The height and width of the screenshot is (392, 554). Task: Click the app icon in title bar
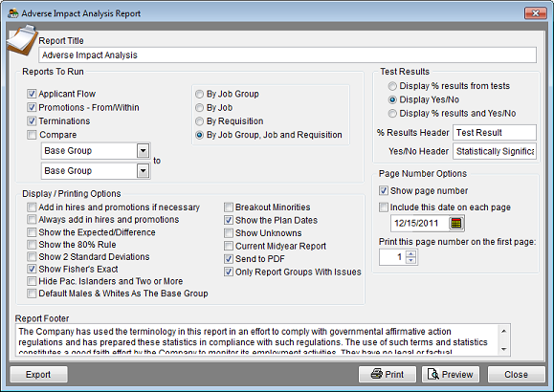[13, 13]
